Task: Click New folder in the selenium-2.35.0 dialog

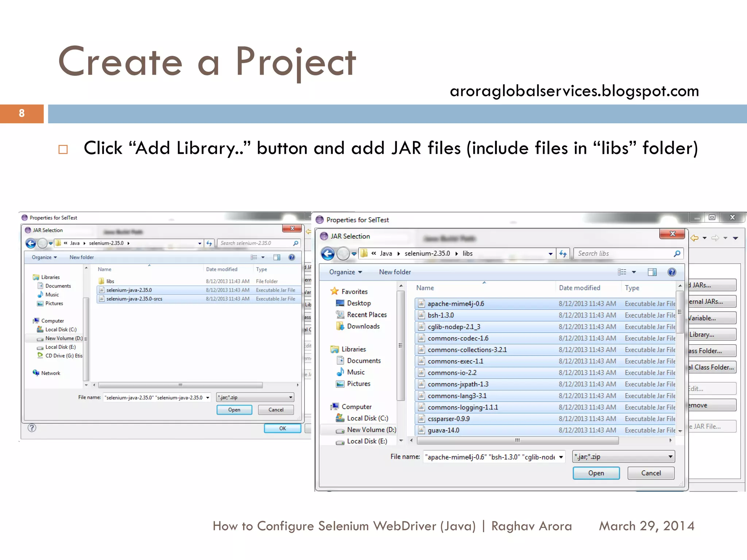Action: pyautogui.click(x=82, y=257)
